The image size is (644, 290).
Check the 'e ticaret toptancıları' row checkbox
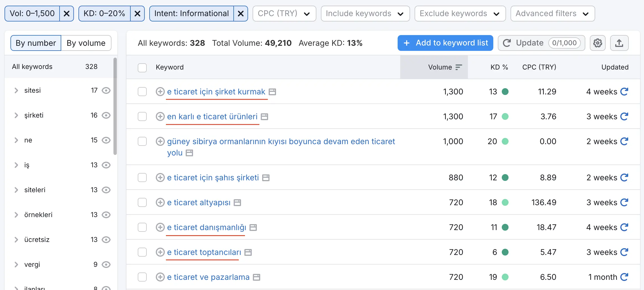[x=142, y=252]
